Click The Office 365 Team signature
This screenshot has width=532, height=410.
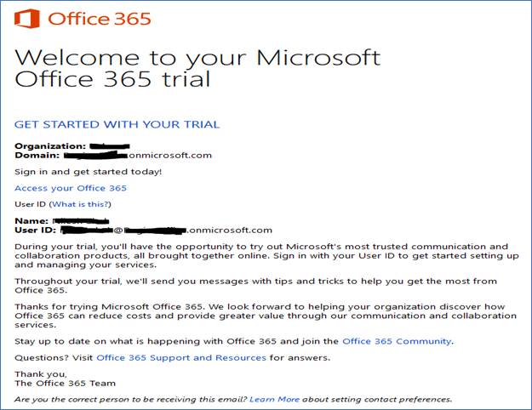tap(66, 384)
